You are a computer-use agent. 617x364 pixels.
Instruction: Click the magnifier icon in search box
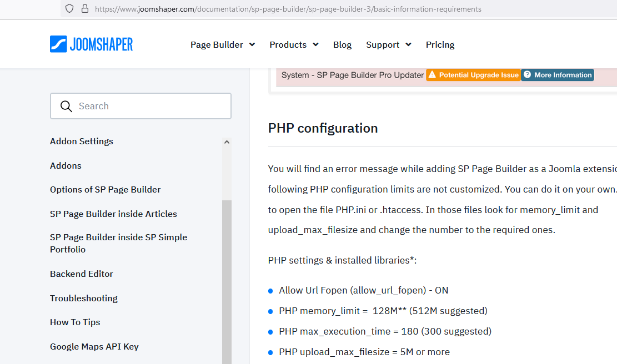[66, 107]
